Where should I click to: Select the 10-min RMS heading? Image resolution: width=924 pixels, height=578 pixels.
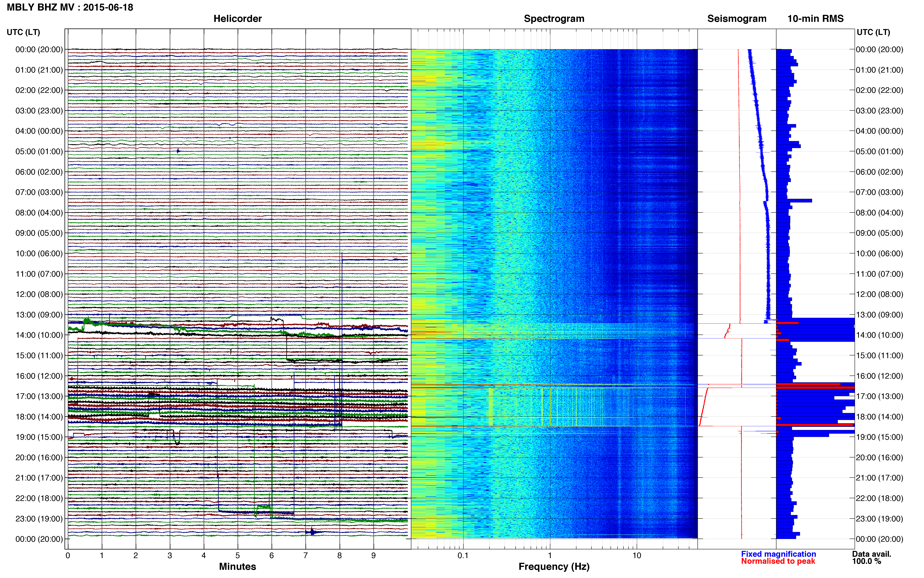[816, 19]
